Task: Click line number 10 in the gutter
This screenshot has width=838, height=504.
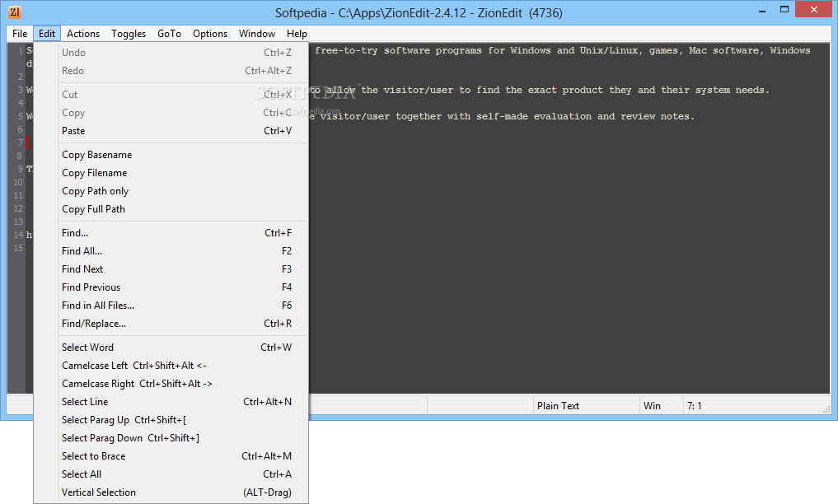Action: (18, 182)
